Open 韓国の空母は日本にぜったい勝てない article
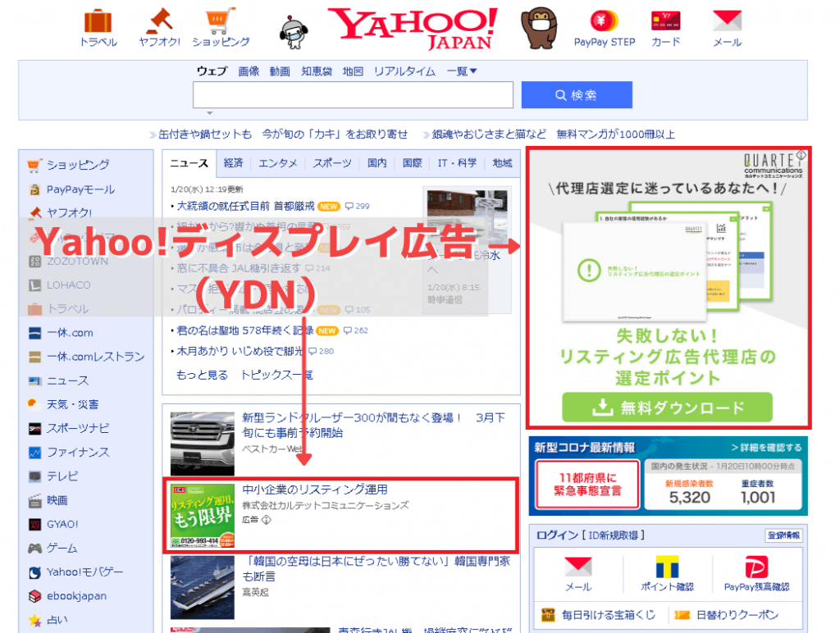Viewport: 840px width, 633px height. tap(376, 569)
